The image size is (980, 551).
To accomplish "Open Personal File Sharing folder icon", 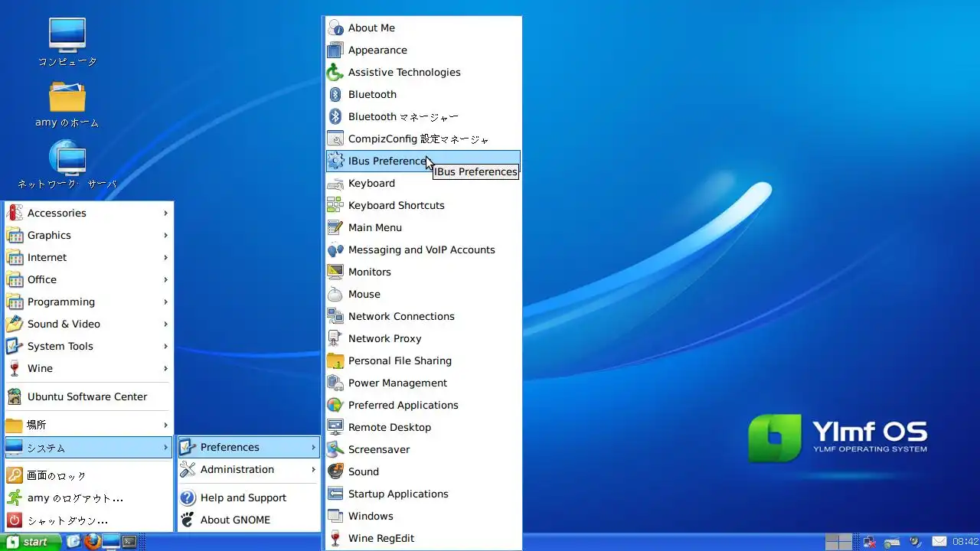I will tap(335, 360).
